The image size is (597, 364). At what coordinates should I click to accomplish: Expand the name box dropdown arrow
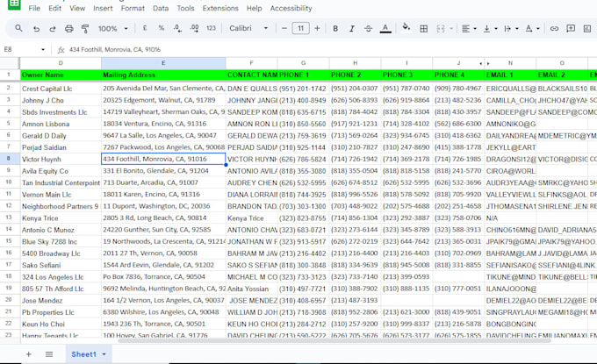[x=43, y=49]
